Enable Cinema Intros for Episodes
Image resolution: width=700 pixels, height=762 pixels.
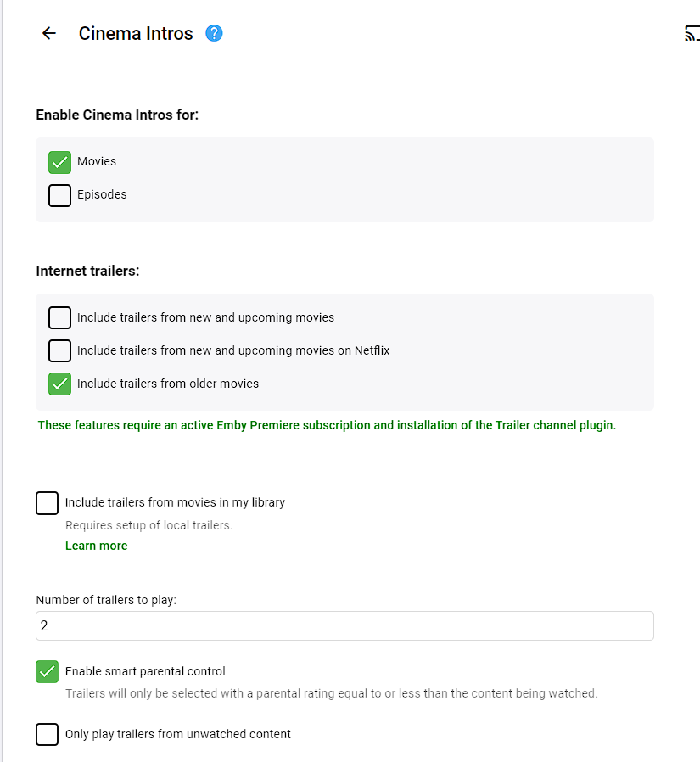click(x=59, y=195)
